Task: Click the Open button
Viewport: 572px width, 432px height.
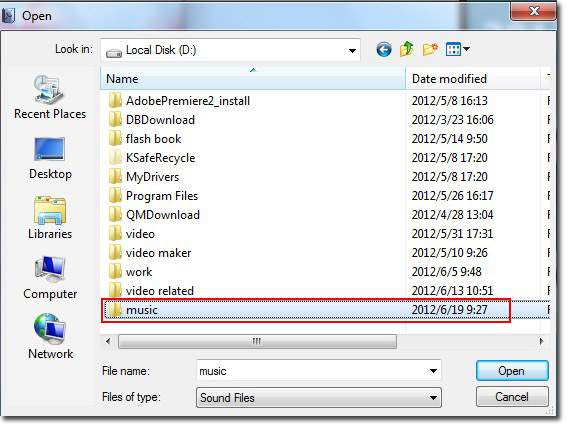Action: coord(512,371)
